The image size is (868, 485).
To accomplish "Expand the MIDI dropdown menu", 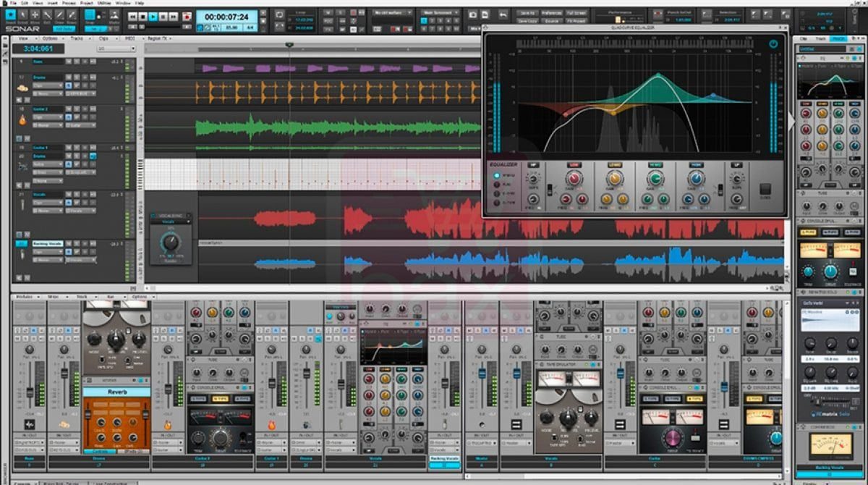I will (133, 38).
